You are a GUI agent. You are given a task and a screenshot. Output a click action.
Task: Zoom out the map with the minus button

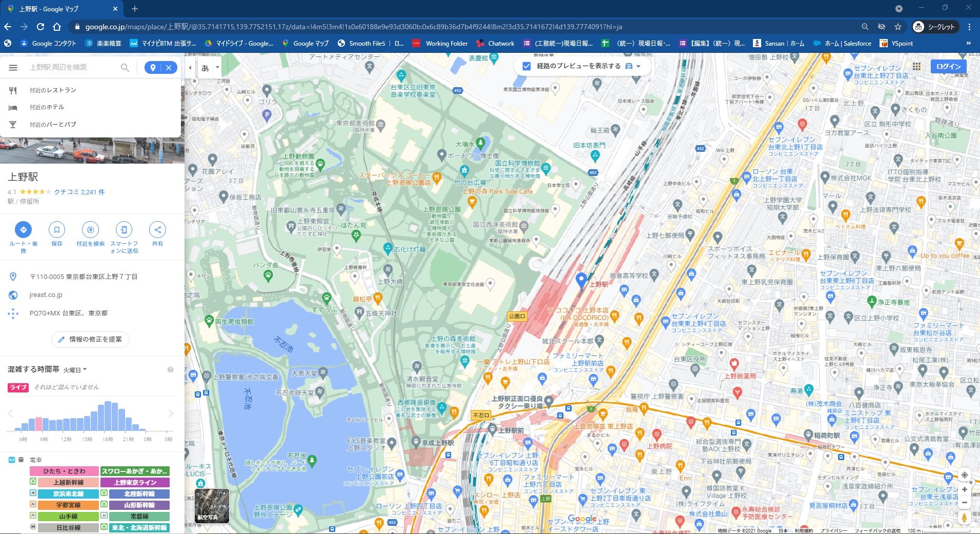point(964,502)
